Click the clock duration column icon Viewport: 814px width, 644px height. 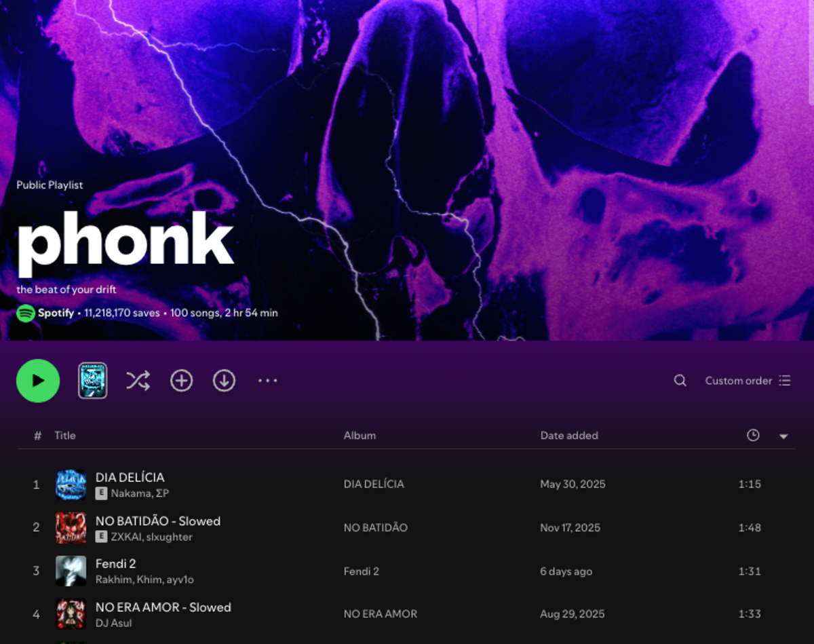(753, 436)
